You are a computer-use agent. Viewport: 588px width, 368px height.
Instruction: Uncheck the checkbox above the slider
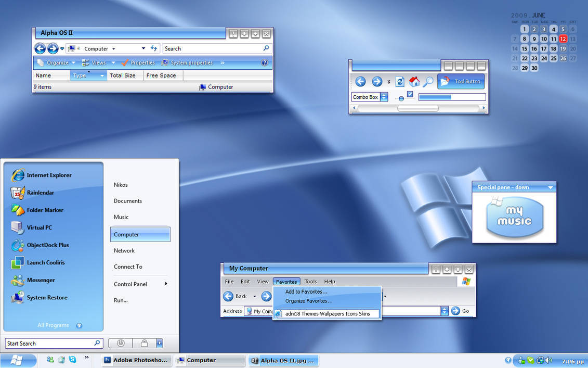click(410, 94)
